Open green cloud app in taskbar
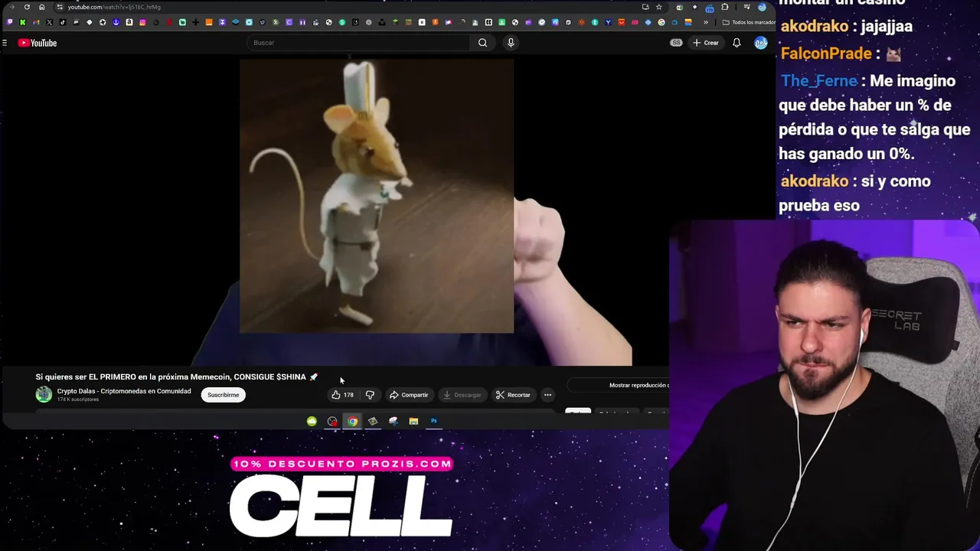The width and height of the screenshot is (980, 551). [x=312, y=421]
